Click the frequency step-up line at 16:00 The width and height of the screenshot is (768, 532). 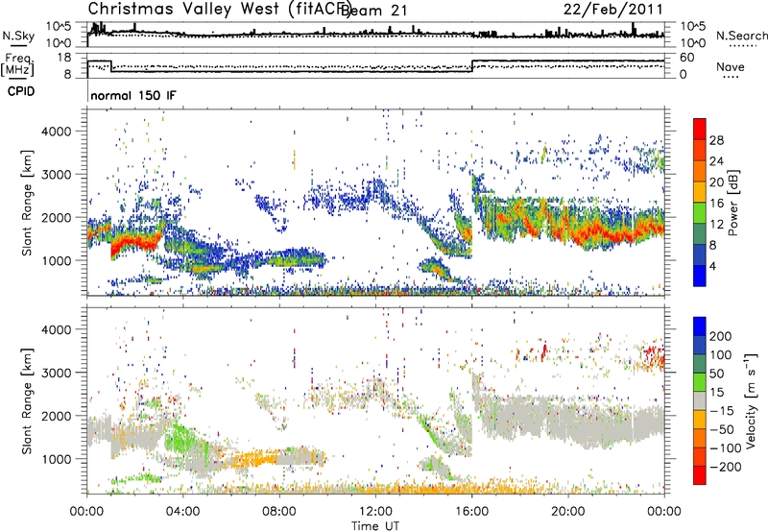coord(472,65)
